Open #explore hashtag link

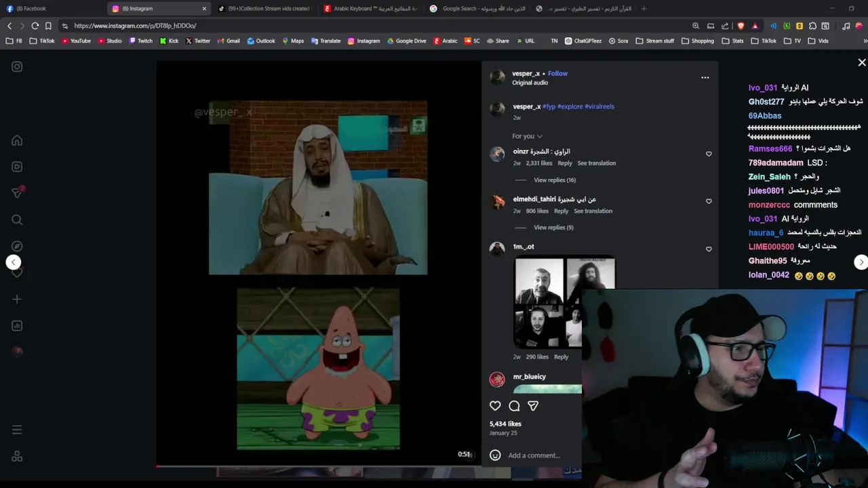[x=570, y=106]
